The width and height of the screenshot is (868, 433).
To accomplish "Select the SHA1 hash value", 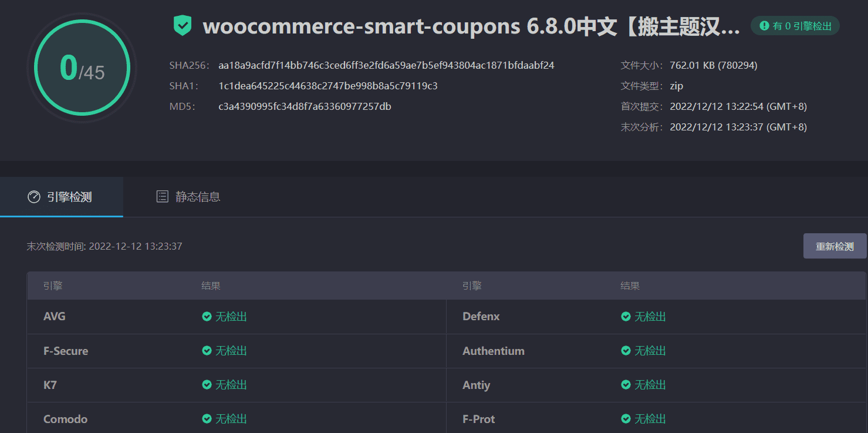I will pos(328,86).
